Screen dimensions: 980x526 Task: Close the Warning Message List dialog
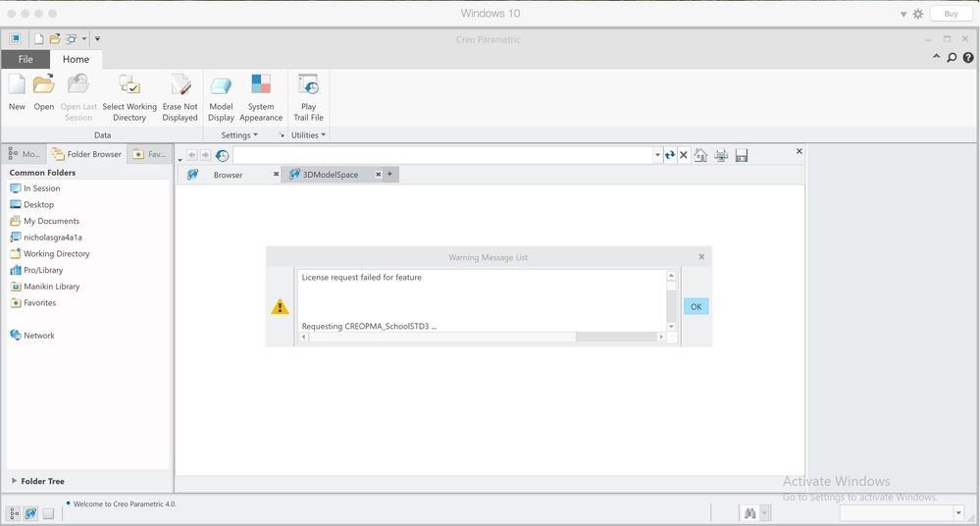click(701, 256)
